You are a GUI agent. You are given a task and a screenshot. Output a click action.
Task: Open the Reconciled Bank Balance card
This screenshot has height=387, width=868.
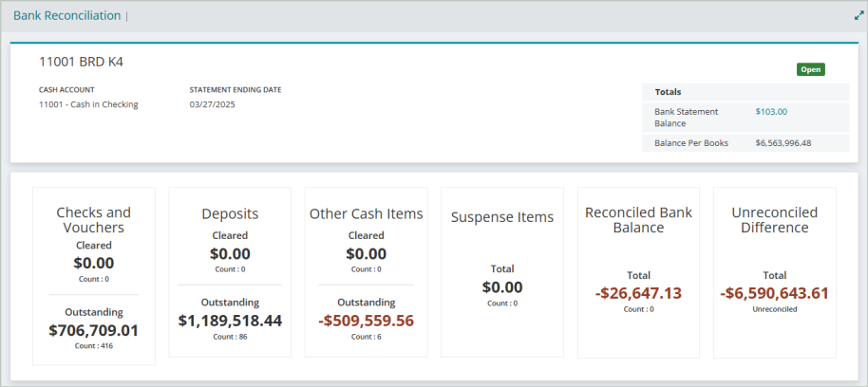638,272
